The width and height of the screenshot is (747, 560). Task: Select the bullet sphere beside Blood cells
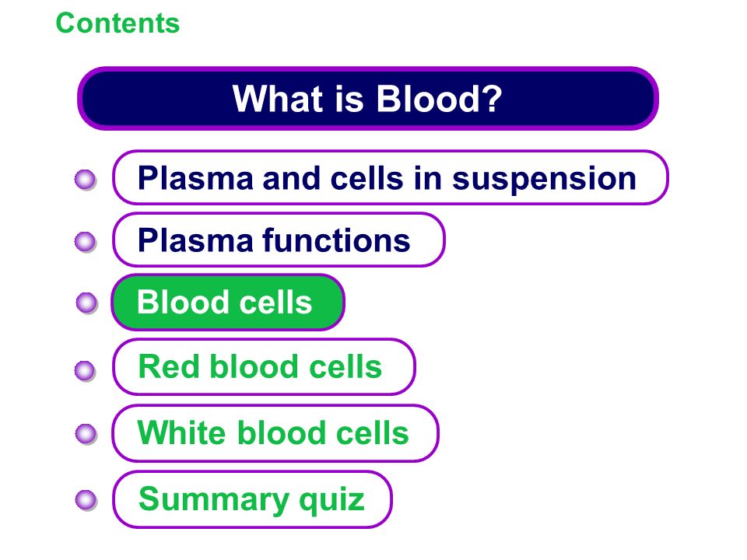point(86,303)
